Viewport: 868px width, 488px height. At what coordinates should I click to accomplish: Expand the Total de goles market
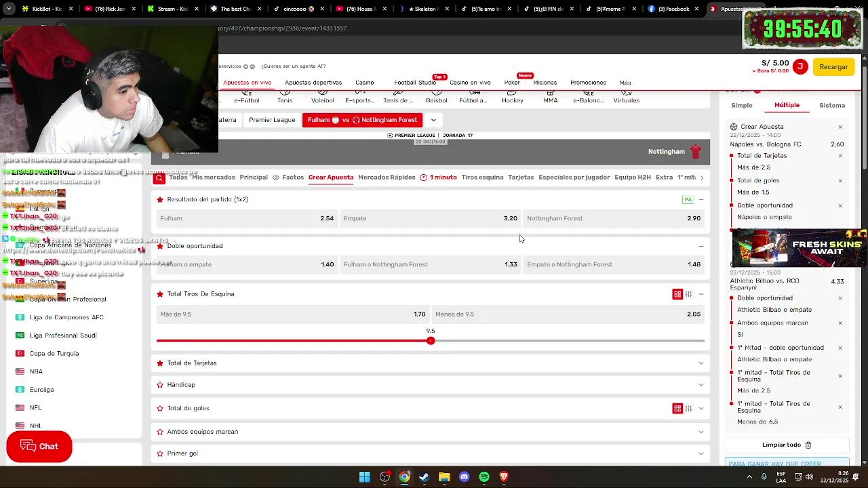(x=701, y=408)
